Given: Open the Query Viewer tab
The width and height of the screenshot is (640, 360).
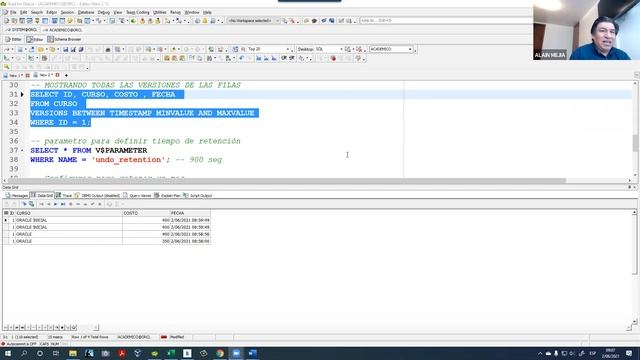Looking at the screenshot, I should (x=137, y=196).
